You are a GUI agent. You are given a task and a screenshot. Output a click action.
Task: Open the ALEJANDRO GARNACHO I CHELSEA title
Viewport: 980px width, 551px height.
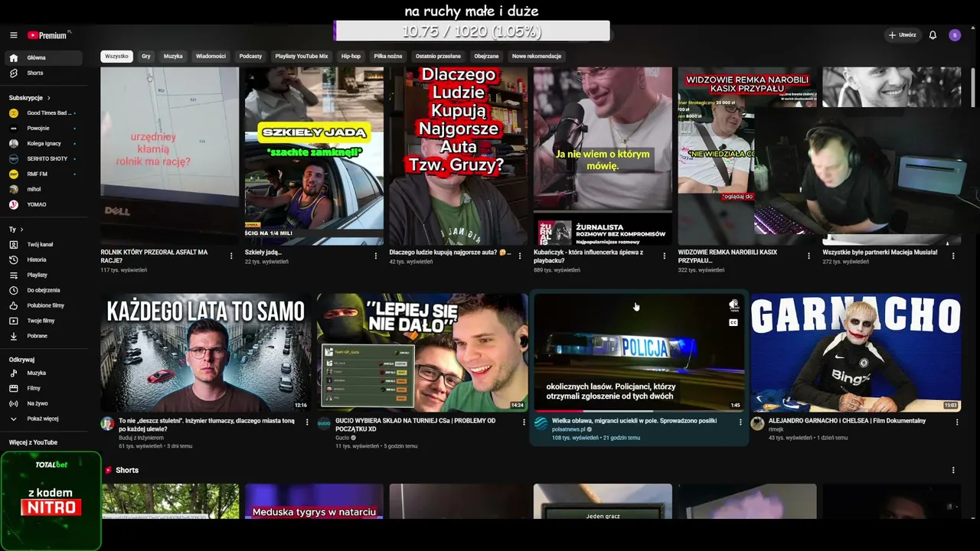click(x=847, y=421)
